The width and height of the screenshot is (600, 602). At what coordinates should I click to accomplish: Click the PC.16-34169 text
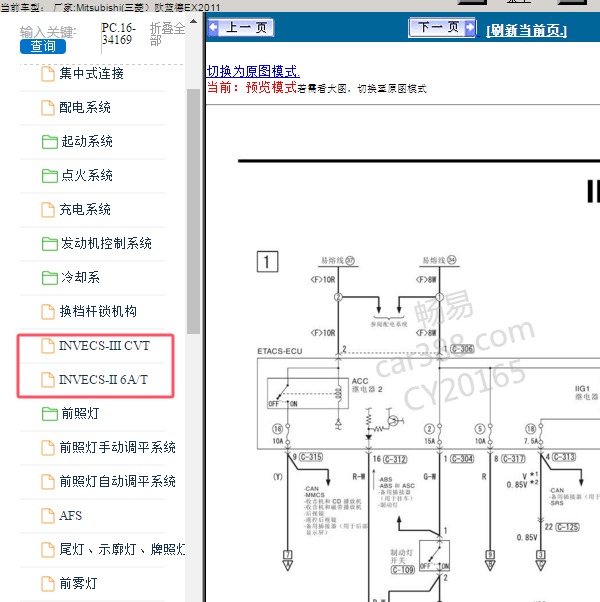click(x=119, y=34)
